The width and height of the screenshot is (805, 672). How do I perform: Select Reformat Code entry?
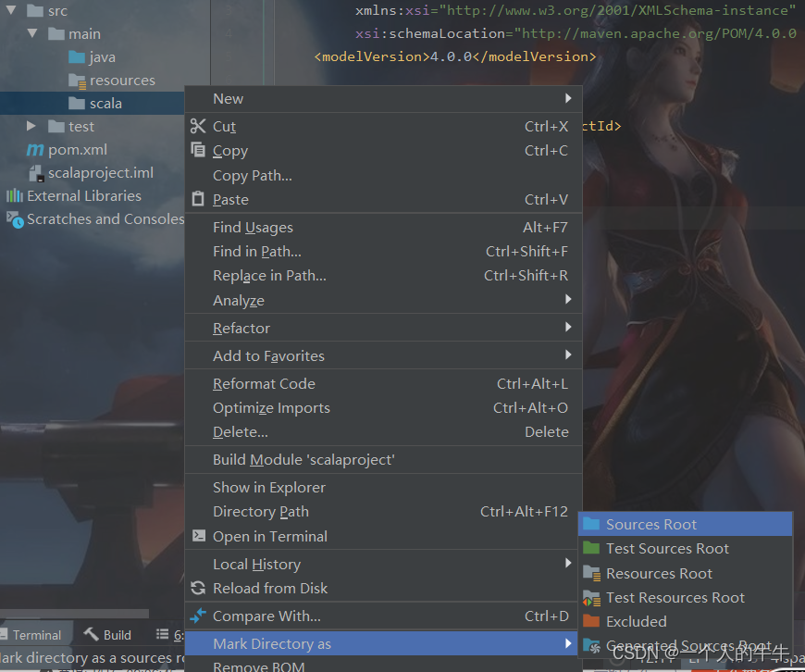[x=383, y=384]
